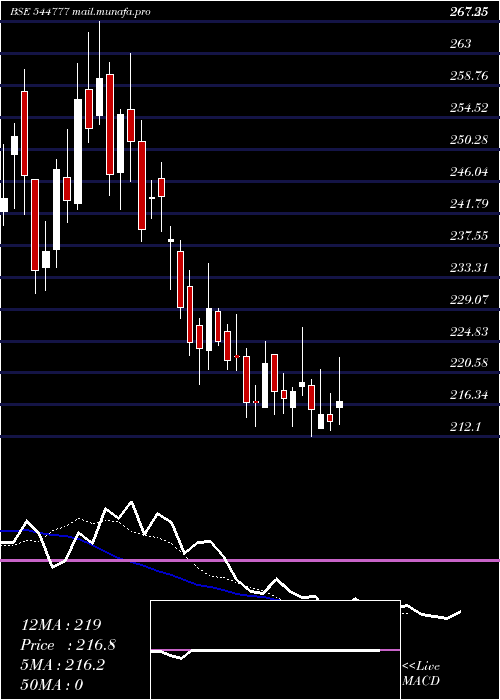The height and width of the screenshot is (700, 500).
Task: Click the 216.34 price axis label
Action: point(469,395)
